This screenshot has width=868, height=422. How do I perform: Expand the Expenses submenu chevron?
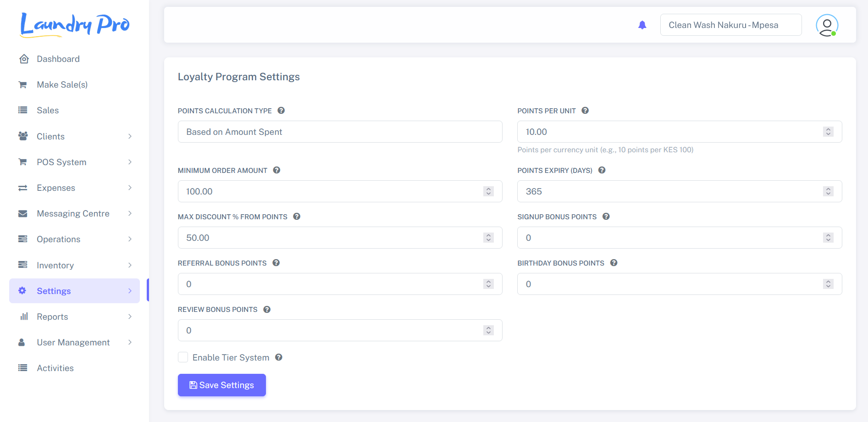click(130, 188)
